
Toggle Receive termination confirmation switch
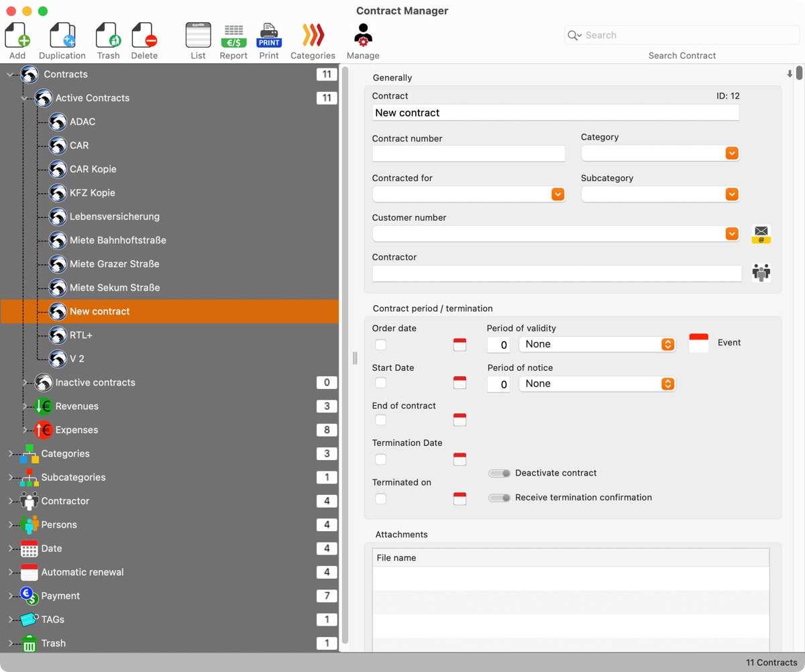pyautogui.click(x=499, y=498)
